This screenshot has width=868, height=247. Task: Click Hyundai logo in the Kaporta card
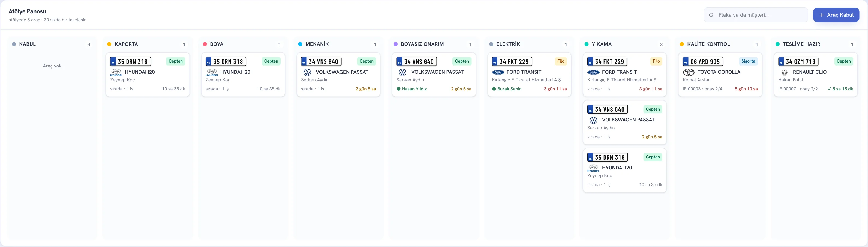[x=116, y=72]
